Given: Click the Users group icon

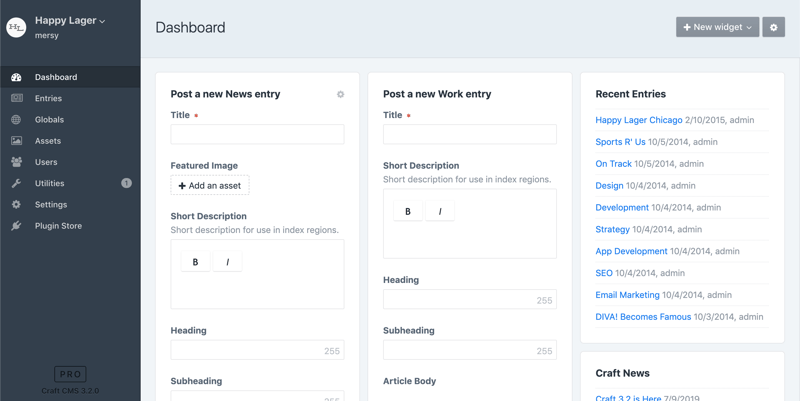Looking at the screenshot, I should point(16,162).
